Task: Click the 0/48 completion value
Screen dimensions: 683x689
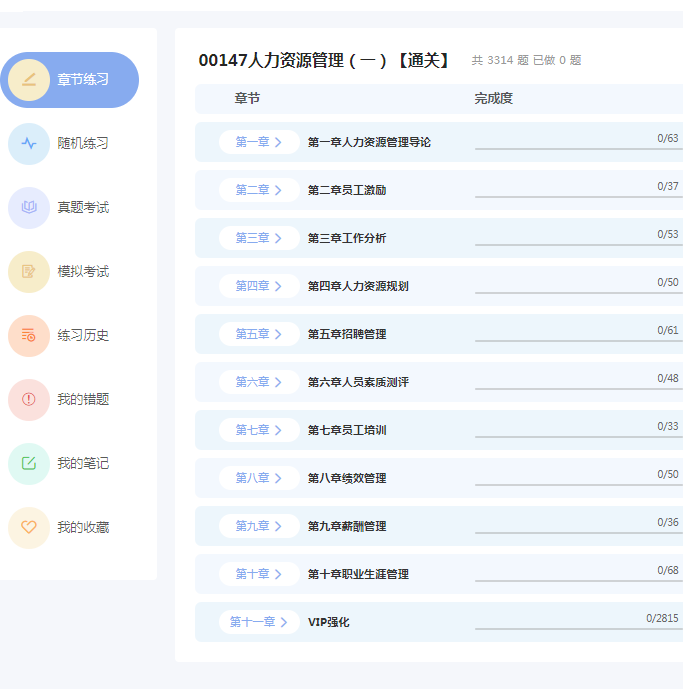Action: (x=668, y=378)
